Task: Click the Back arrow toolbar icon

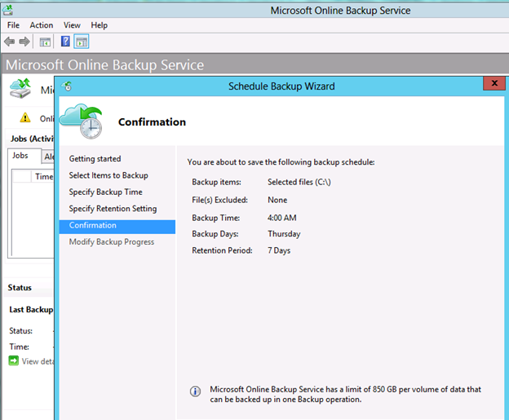Action: pyautogui.click(x=10, y=42)
